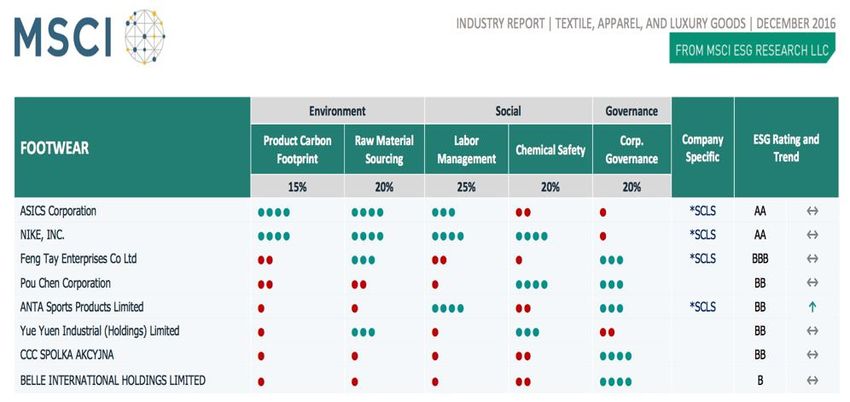Click ANTA's four green Labor Management dots
850x402 pixels.
448,308
